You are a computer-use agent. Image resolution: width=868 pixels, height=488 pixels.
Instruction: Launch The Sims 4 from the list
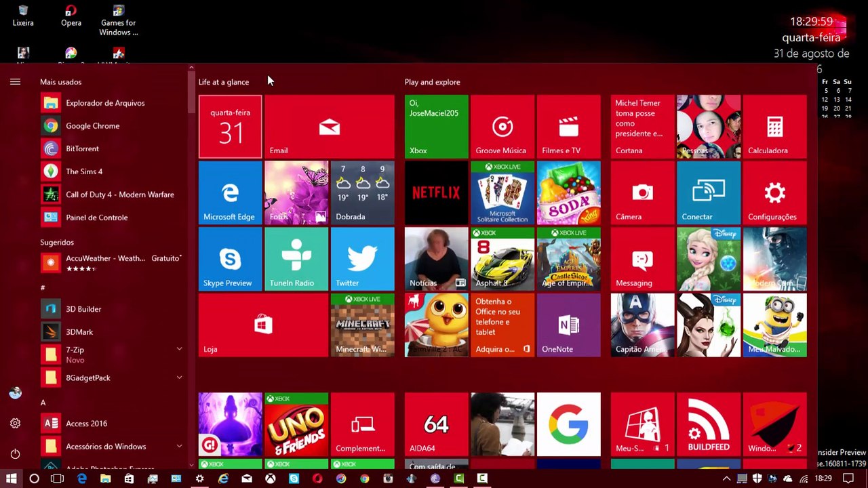[x=111, y=171]
